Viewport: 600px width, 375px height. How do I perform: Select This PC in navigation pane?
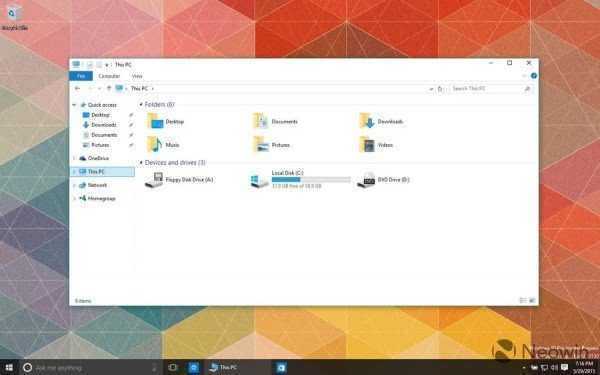[x=103, y=171]
